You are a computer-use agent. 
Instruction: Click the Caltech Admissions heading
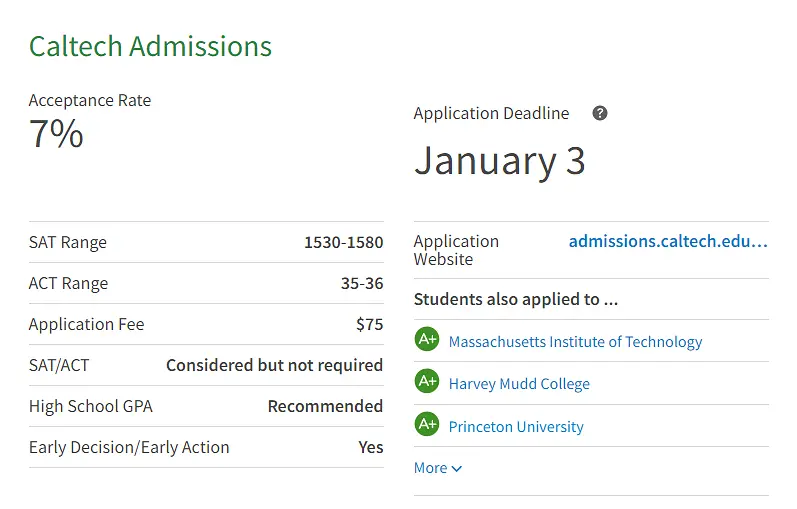[x=150, y=46]
